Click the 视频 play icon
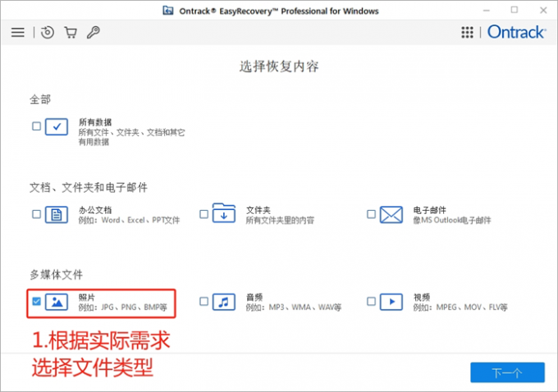Image resolution: width=558 pixels, height=392 pixels. [391, 302]
